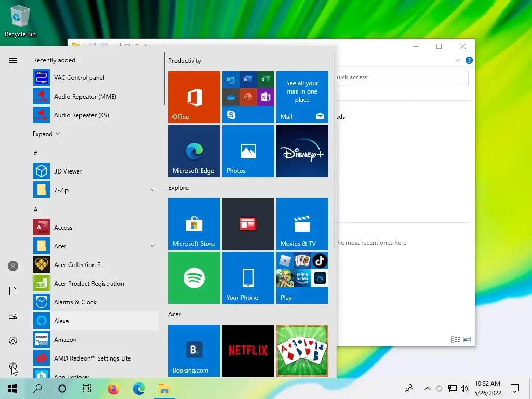
Task: Open the Solitaire cards tile
Action: [x=302, y=351]
